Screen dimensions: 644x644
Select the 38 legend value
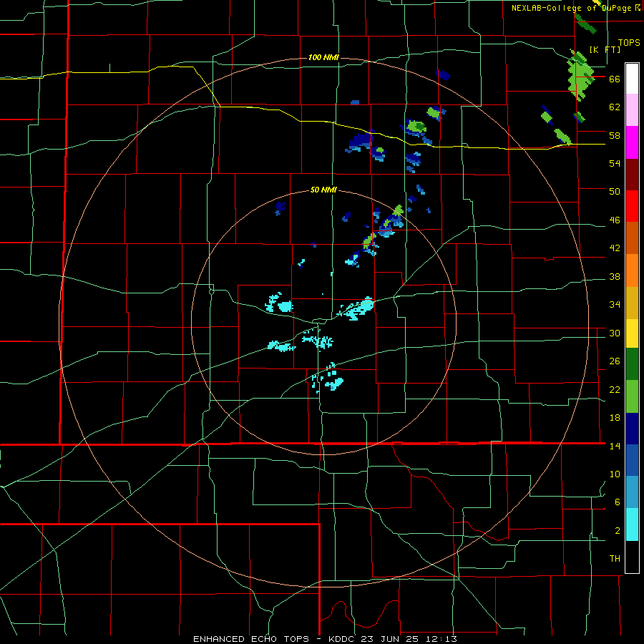[x=615, y=277]
